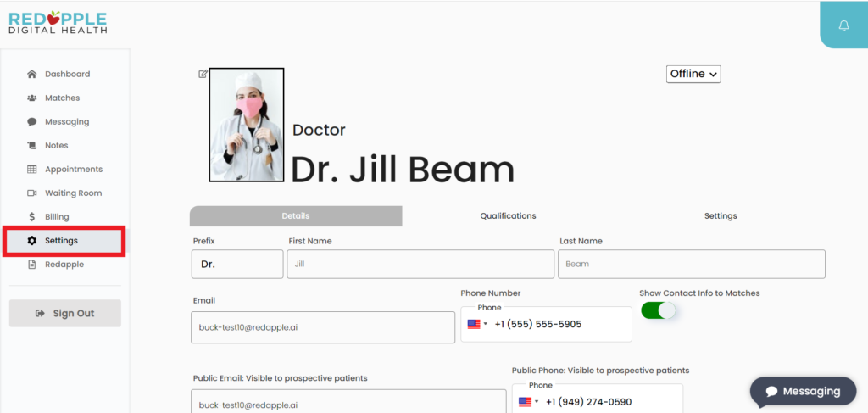Click the Appointments grid icon

[32, 170]
